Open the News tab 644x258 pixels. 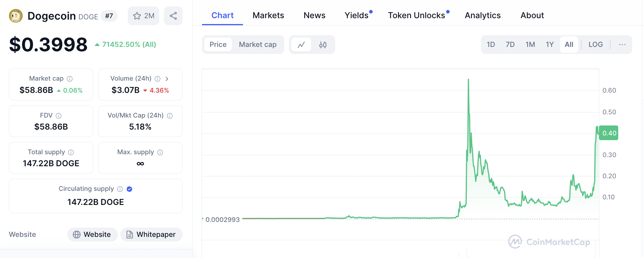click(314, 15)
